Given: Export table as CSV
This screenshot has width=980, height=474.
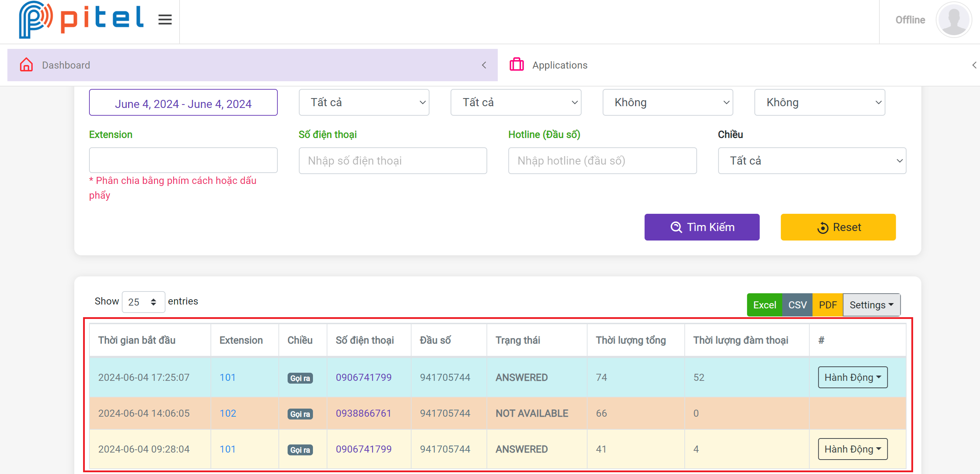Looking at the screenshot, I should pyautogui.click(x=797, y=305).
